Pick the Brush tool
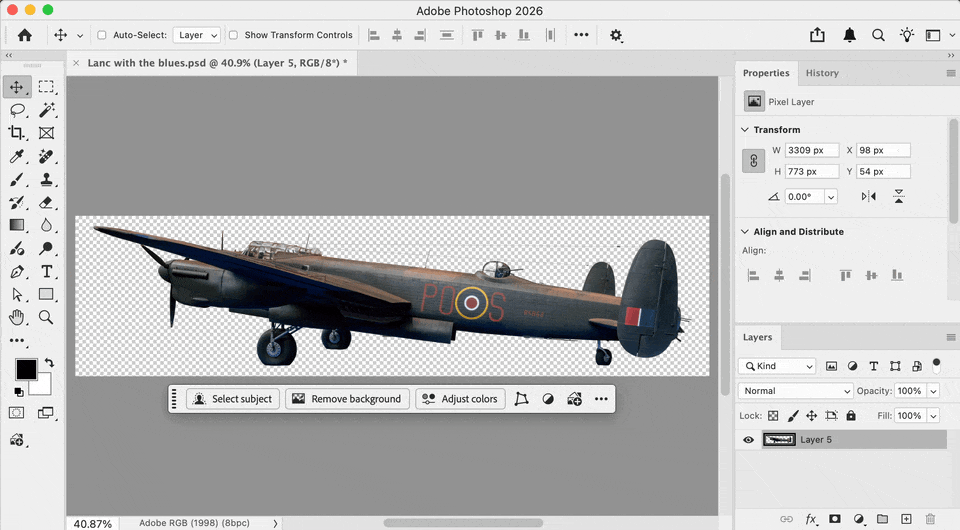This screenshot has width=960, height=530. point(17,179)
